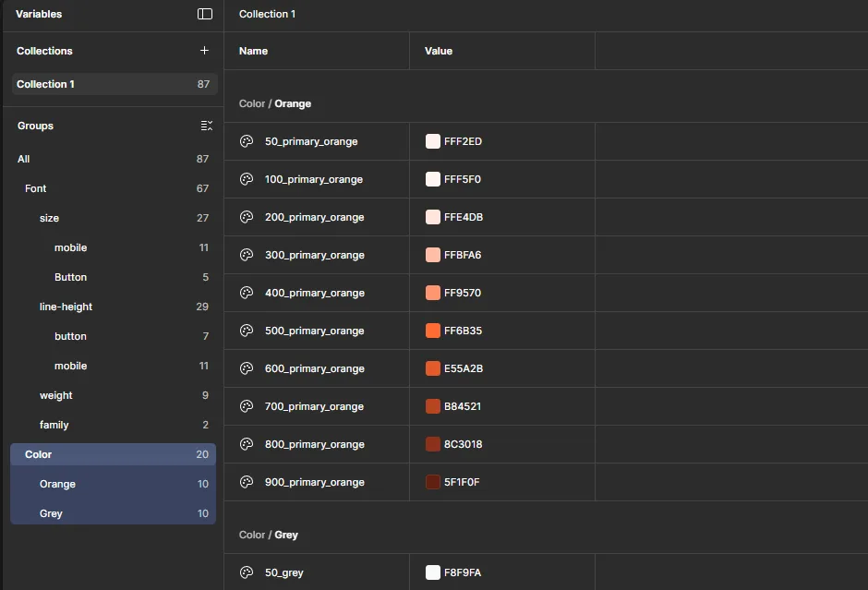
Task: Select the Orange group in the sidebar
Action: (57, 484)
